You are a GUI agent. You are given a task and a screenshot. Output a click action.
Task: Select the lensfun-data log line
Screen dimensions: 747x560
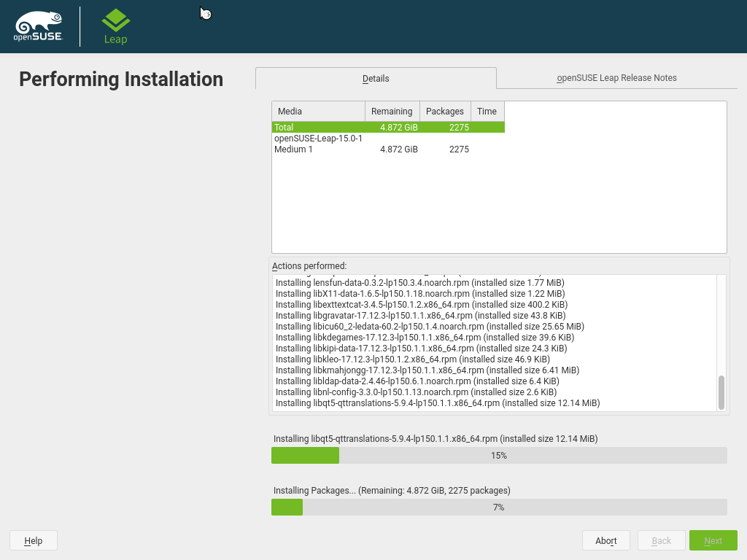tap(419, 283)
